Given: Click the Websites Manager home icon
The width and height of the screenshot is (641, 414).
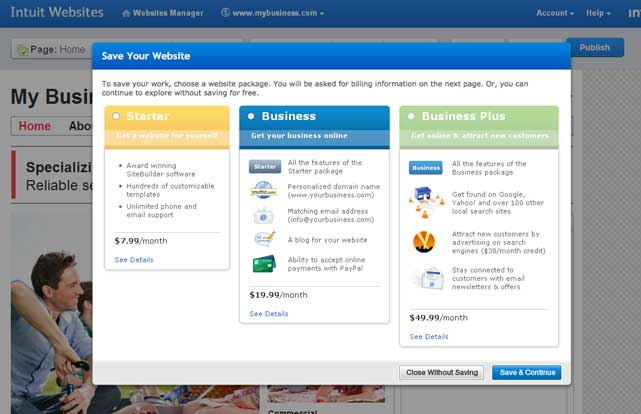Looking at the screenshot, I should point(126,13).
